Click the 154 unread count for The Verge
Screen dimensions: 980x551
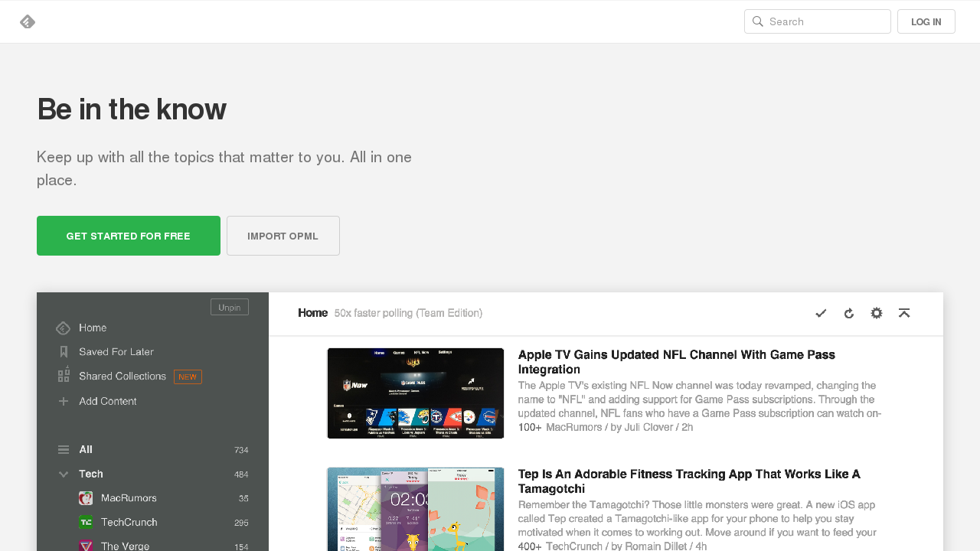(x=241, y=546)
